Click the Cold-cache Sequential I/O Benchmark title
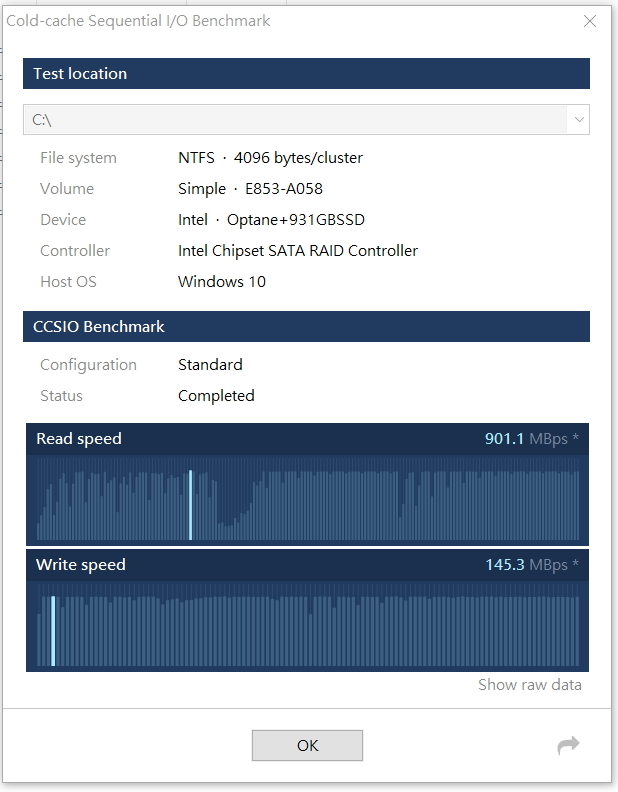618x792 pixels. tap(138, 20)
